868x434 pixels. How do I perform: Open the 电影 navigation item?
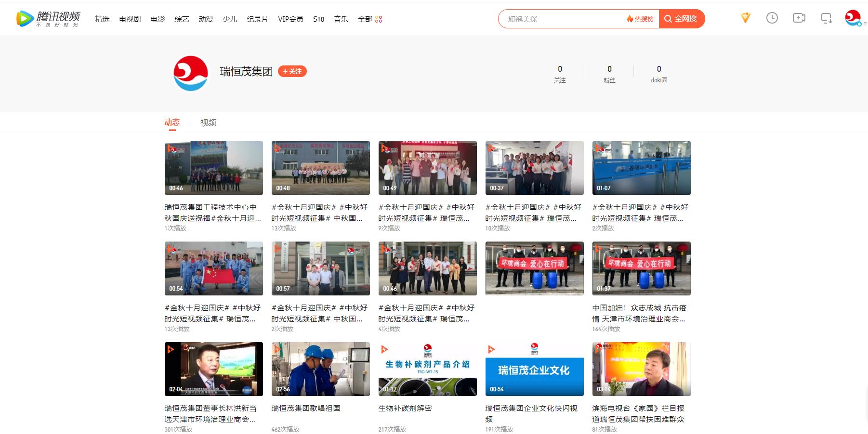point(158,19)
